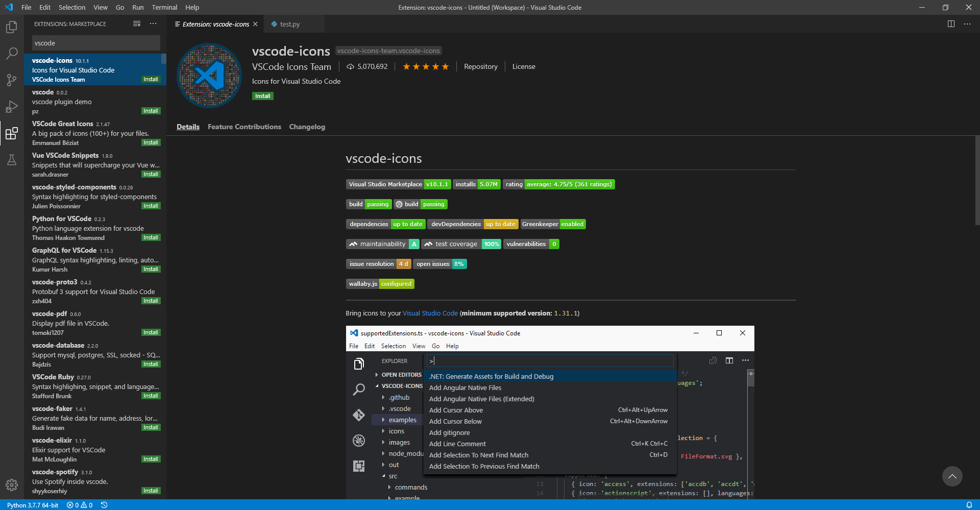
Task: Open Extensions panel more actions menu
Action: coord(153,24)
